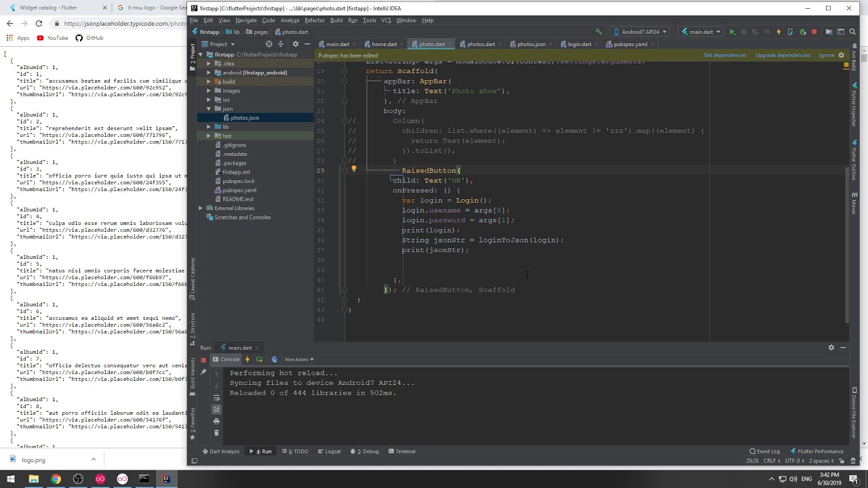This screenshot has width=868, height=488.
Task: Open the Refactor menu
Action: (315, 20)
